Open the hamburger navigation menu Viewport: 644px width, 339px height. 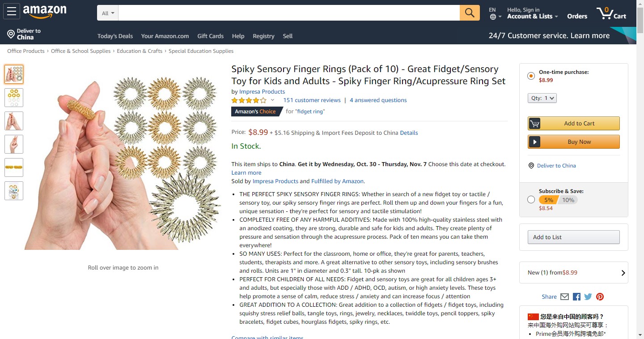[x=12, y=12]
